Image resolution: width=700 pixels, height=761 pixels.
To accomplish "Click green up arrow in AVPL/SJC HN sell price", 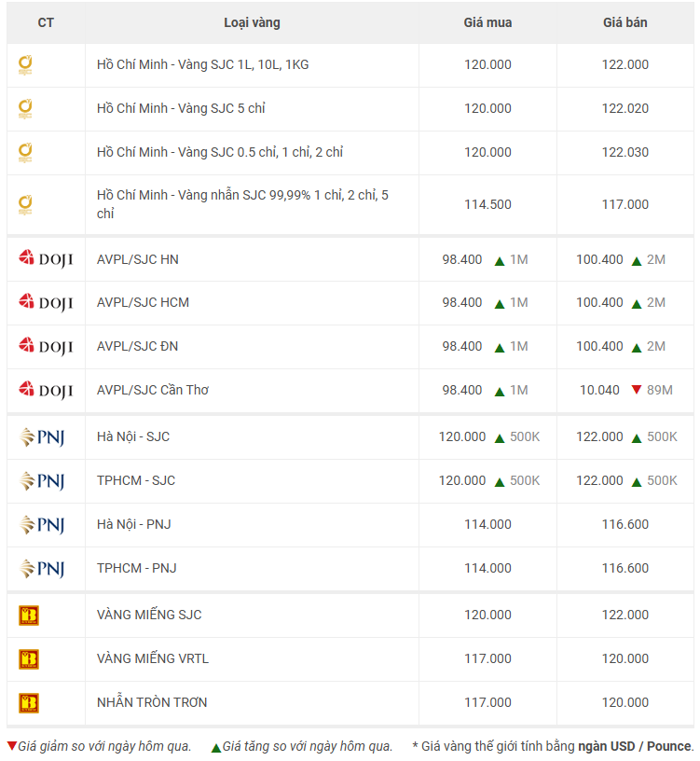I will pyautogui.click(x=637, y=261).
